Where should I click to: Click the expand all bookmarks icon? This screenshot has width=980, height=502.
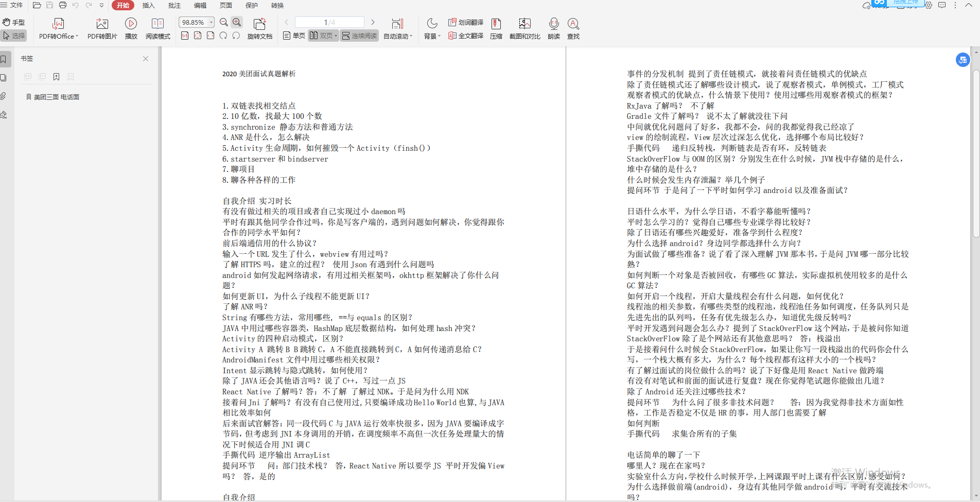coord(28,77)
